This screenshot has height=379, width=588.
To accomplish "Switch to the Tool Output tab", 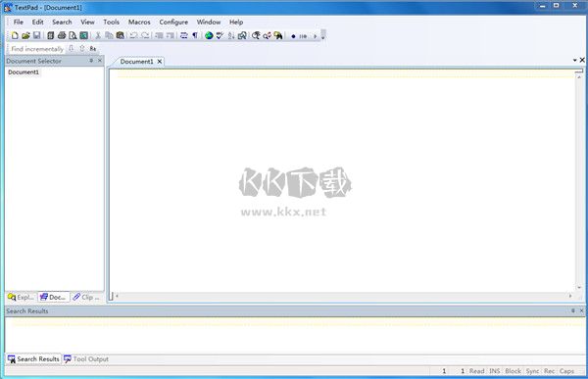I will pos(86,359).
